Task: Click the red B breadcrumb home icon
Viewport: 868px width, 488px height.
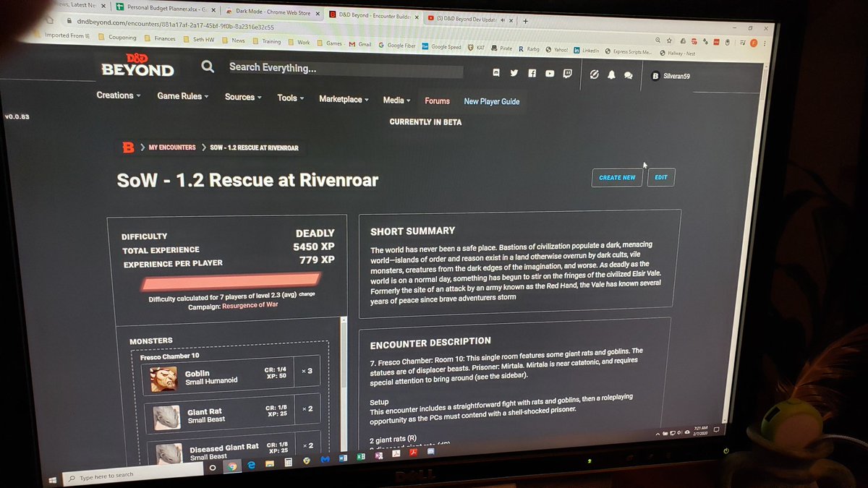Action: 128,147
